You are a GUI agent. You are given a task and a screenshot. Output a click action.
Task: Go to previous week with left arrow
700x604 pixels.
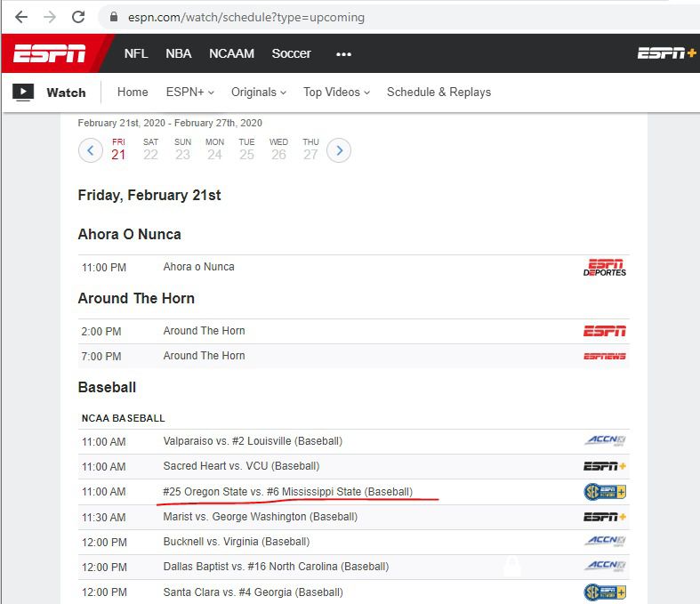(x=91, y=150)
